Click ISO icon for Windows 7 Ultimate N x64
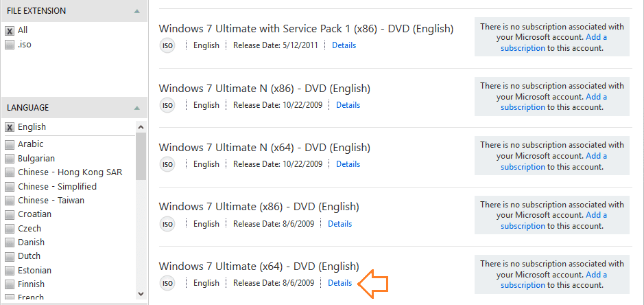The width and height of the screenshot is (644, 305). 167,164
